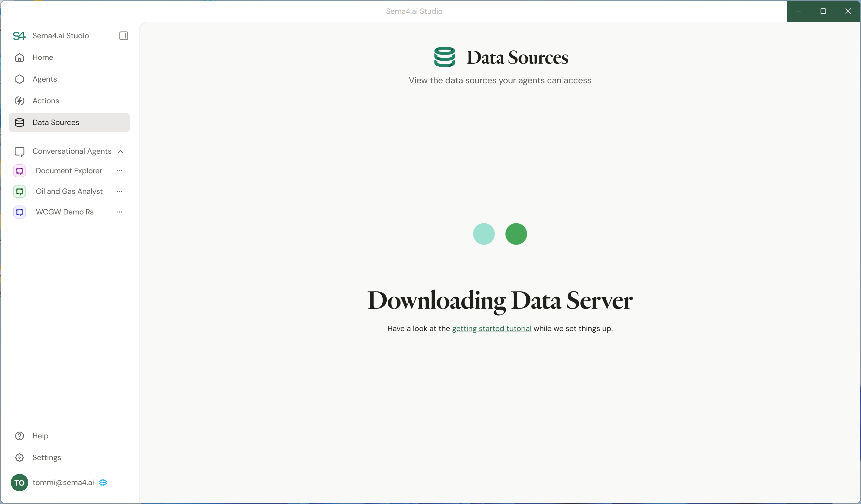861x504 pixels.
Task: Collapse the Conversational Agents section
Action: [120, 151]
